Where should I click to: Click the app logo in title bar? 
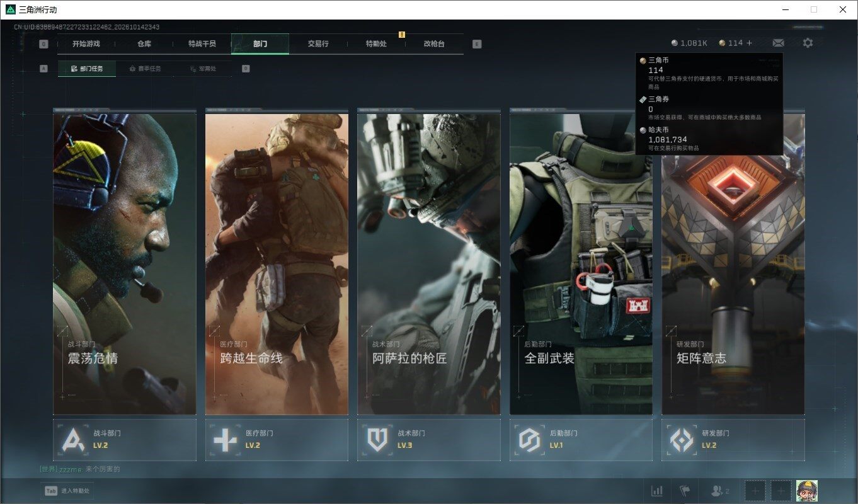10,9
